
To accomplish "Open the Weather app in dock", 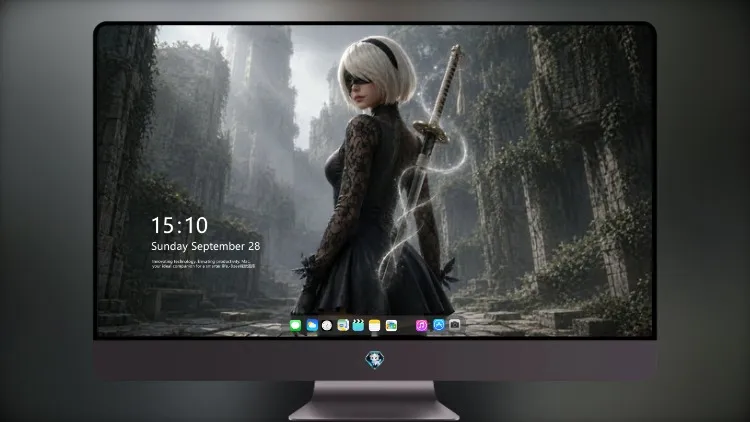I will [x=312, y=325].
